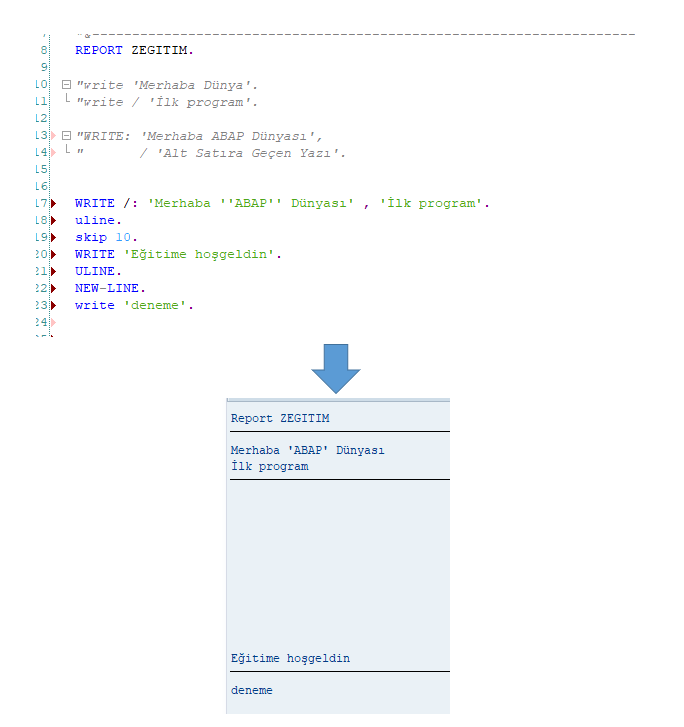
Task: Click the marker arrow on line 19
Action: coord(52,237)
